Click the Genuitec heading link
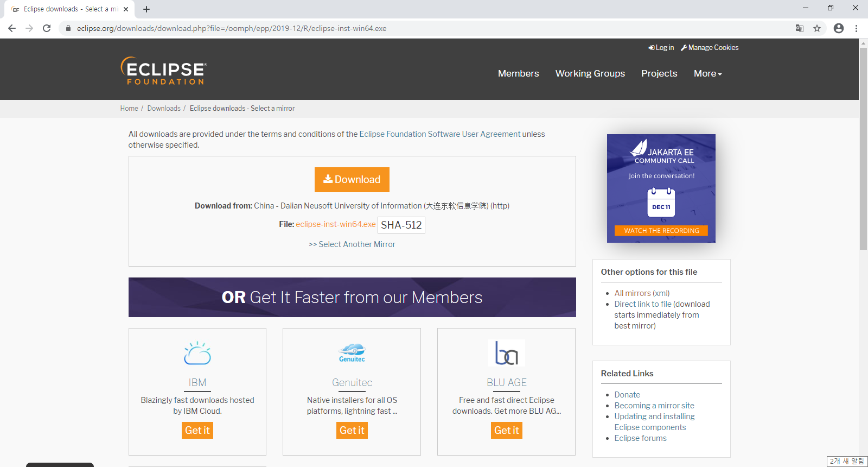 (x=352, y=383)
